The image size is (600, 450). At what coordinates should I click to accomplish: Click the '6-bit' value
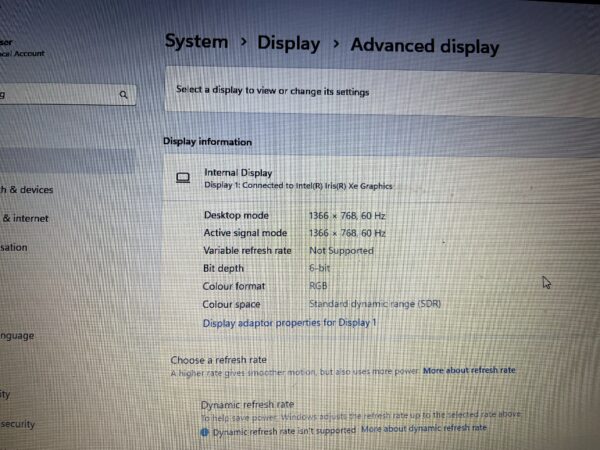[320, 268]
